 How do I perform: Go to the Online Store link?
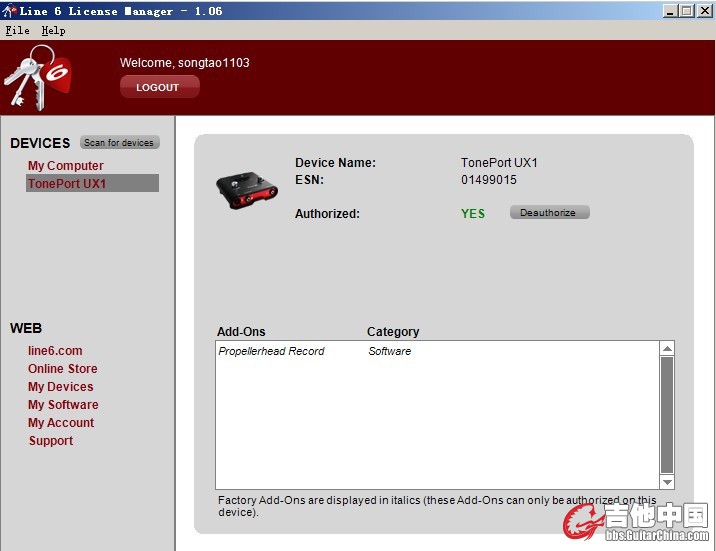pyautogui.click(x=62, y=369)
